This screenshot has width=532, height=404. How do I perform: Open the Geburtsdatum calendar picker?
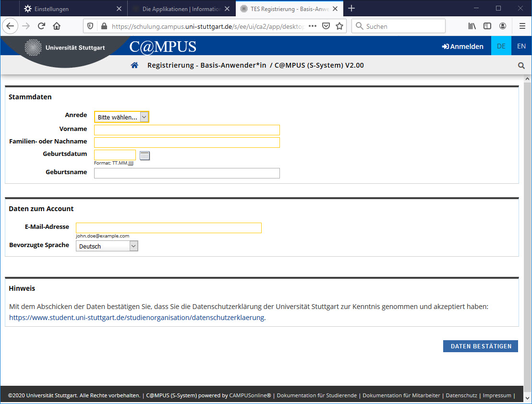click(145, 155)
